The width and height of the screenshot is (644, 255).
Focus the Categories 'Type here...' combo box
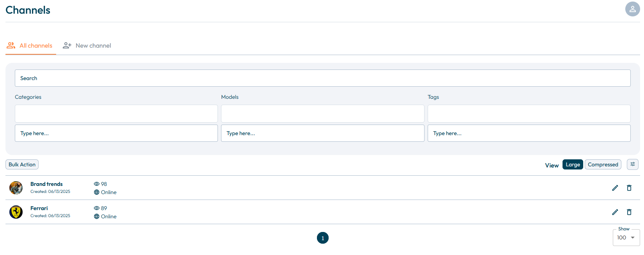(x=116, y=133)
